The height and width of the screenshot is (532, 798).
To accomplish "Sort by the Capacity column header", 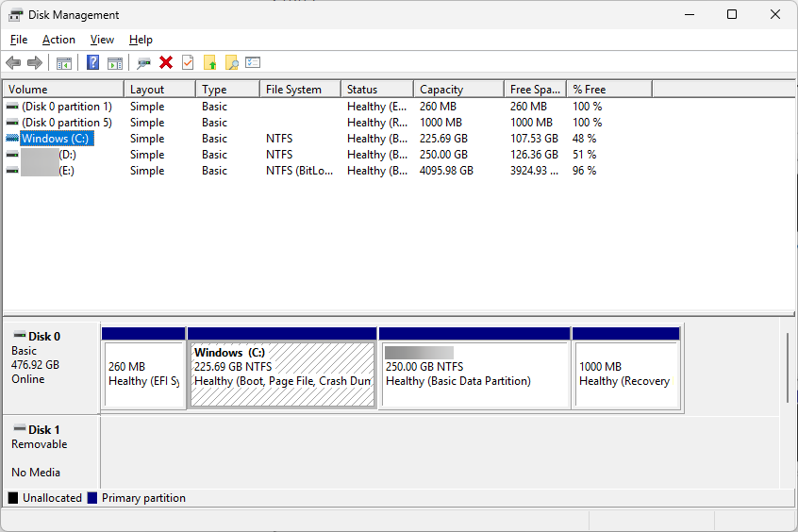I will pos(459,89).
